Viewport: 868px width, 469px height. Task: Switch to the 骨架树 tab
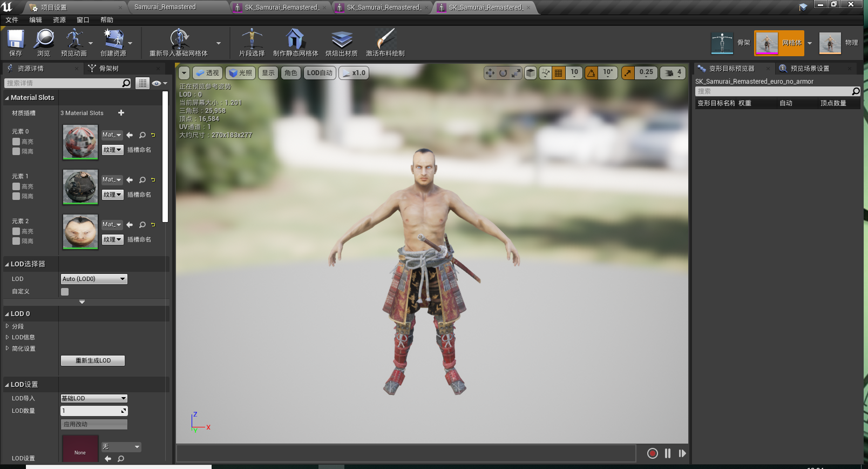[109, 69]
